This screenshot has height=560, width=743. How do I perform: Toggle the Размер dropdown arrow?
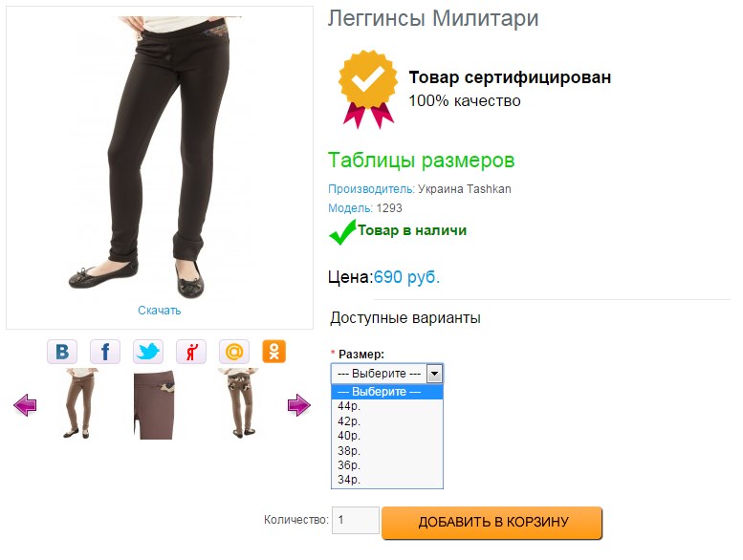(x=434, y=374)
